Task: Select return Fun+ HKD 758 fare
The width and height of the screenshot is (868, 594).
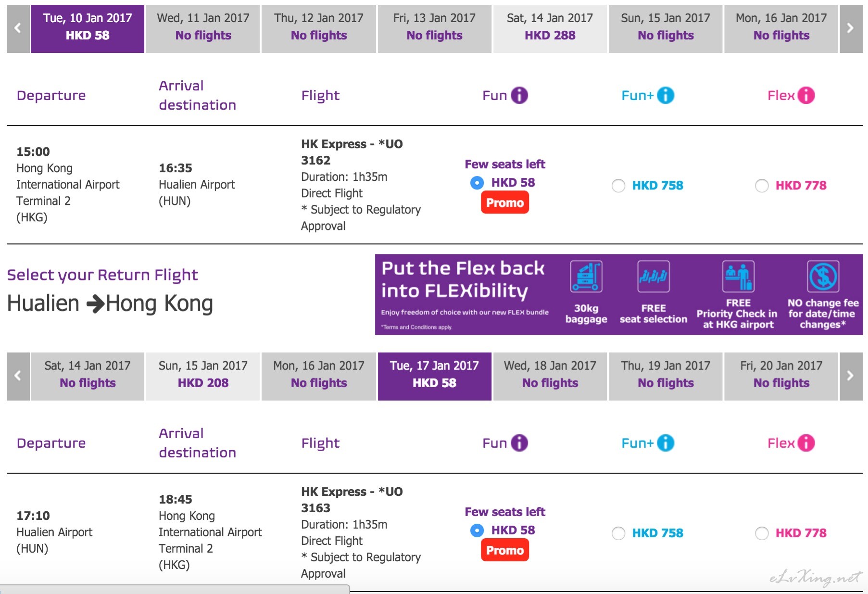Action: pos(618,533)
